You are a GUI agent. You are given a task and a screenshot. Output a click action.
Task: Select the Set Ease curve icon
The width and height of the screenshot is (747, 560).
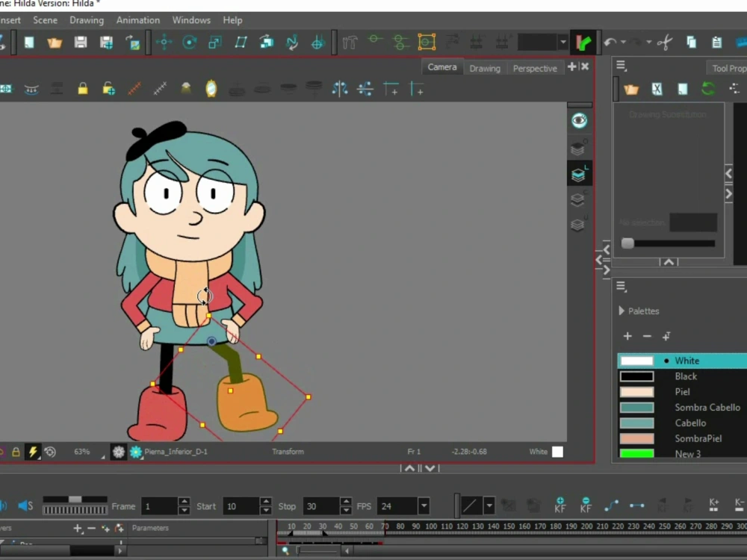(x=613, y=505)
